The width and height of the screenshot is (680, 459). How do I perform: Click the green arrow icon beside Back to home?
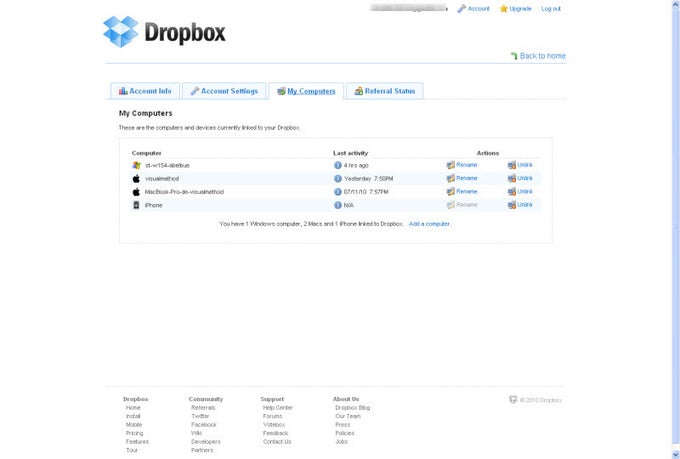tap(514, 56)
